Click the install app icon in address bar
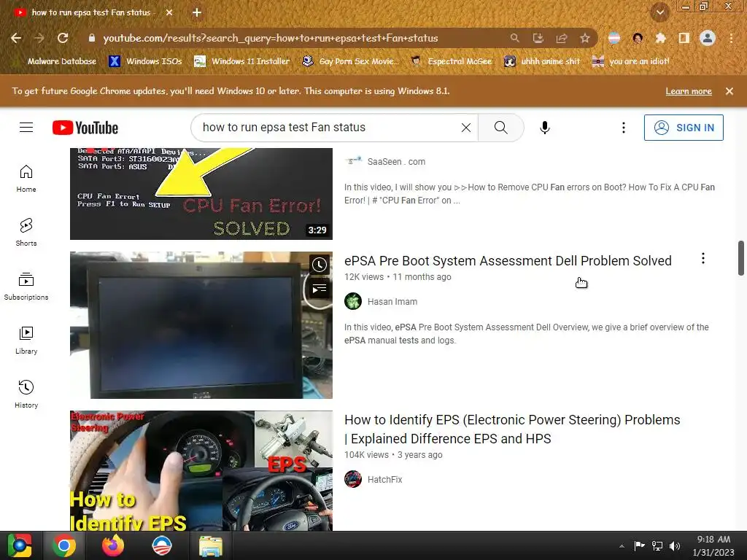The height and width of the screenshot is (560, 747). pos(538,38)
